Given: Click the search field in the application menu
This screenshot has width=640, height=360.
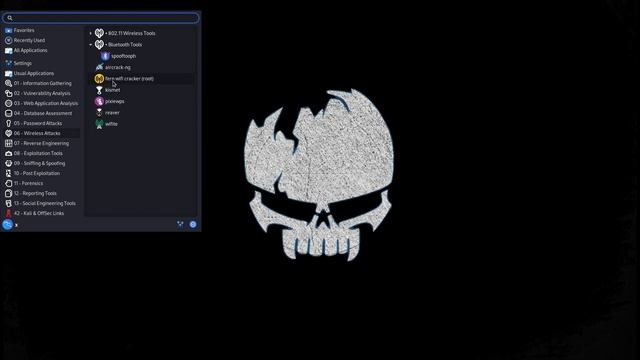Looking at the screenshot, I should 100,18.
